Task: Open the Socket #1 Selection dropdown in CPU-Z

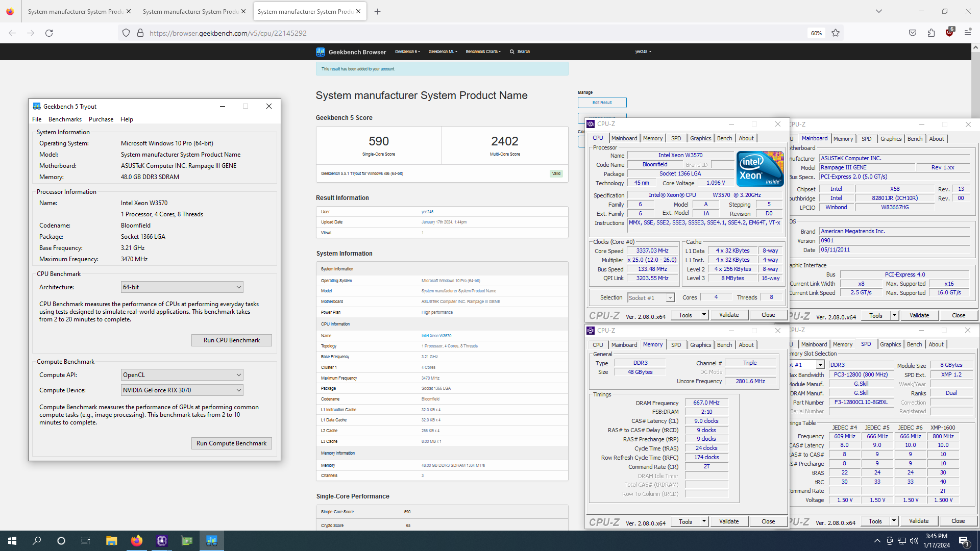Action: click(651, 298)
